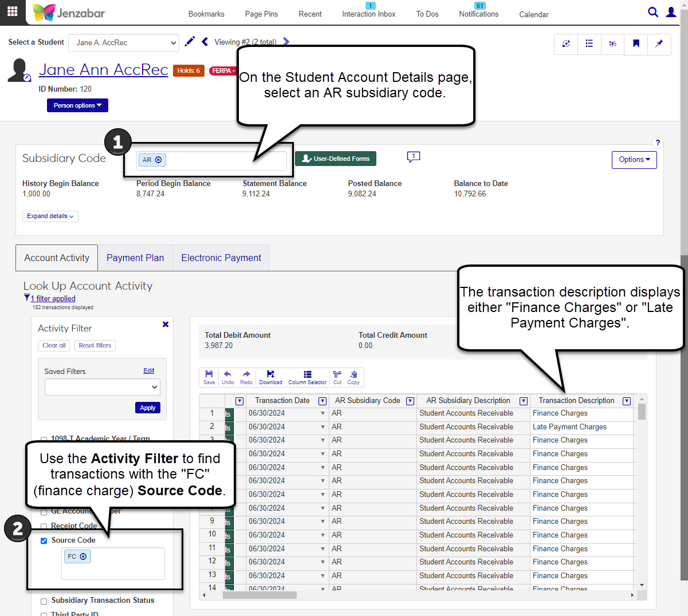Screen dimensions: 688x616
Task: Expand the Options dropdown button
Action: [634, 160]
